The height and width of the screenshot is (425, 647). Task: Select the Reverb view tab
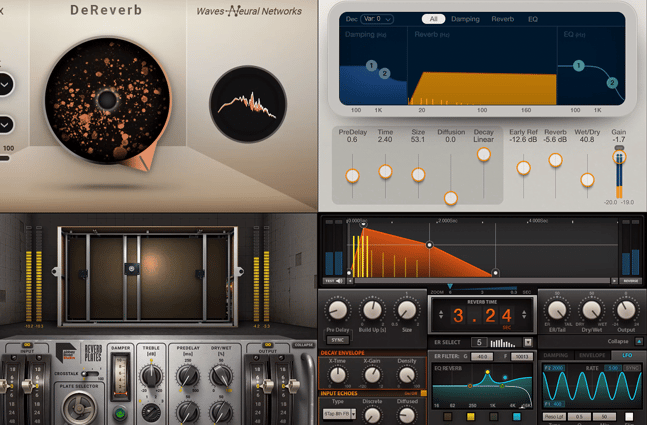[x=503, y=19]
